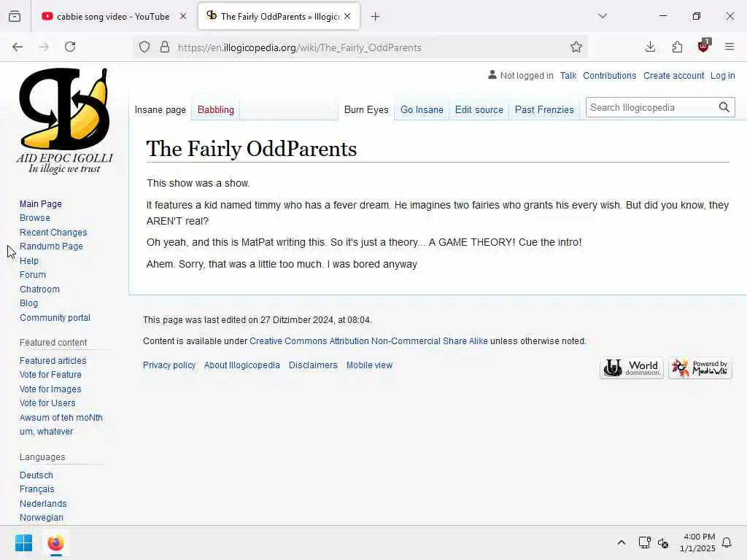
Task: Click Create account link
Action: point(673,76)
